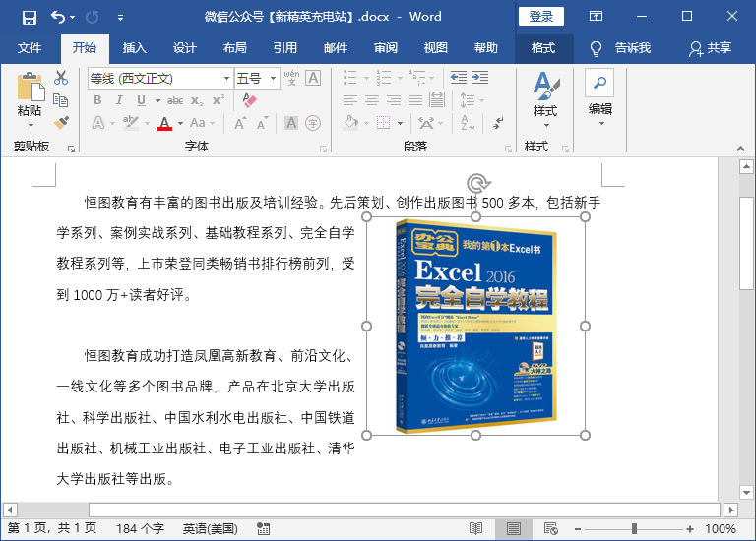Click the Copy icon in clipboard group
Image resolution: width=756 pixels, height=541 pixels.
tap(61, 100)
